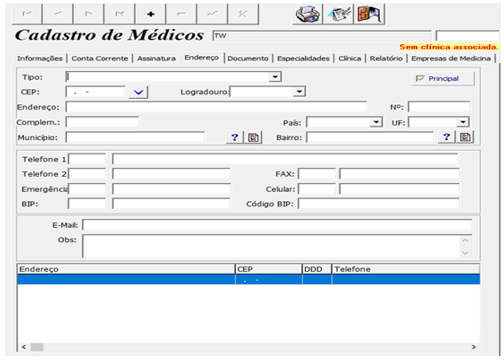Click grid scrollbar left arrow
504x361 pixels.
pos(24,347)
